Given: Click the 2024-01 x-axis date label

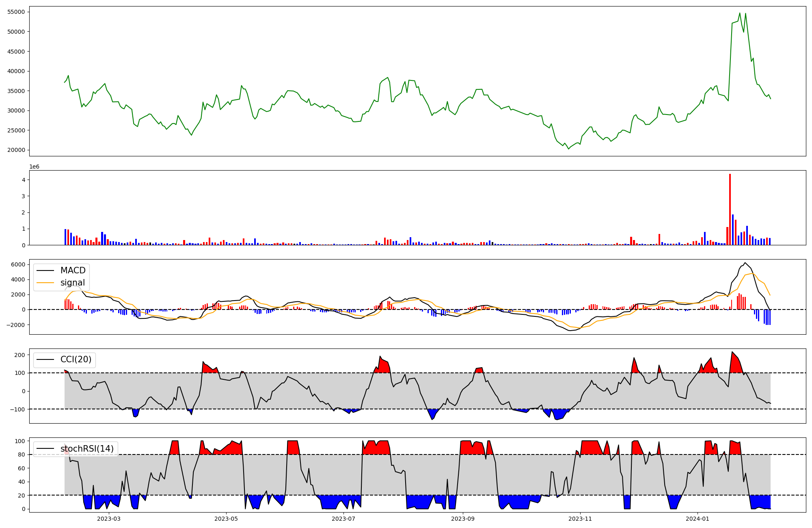Looking at the screenshot, I should tap(698, 519).
